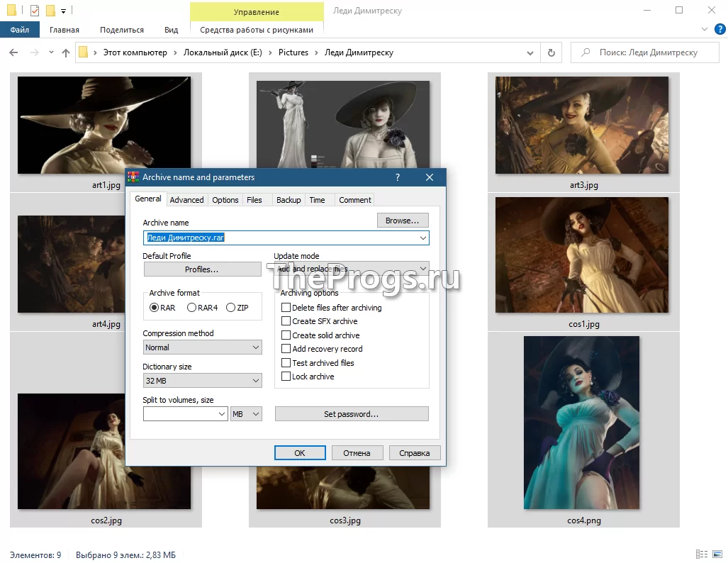Viewport: 728px width, 563px height.
Task: Switch to the Backup tab
Action: [x=289, y=200]
